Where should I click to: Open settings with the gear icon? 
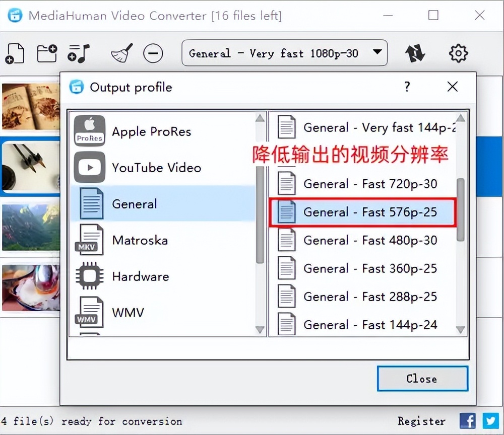click(458, 53)
